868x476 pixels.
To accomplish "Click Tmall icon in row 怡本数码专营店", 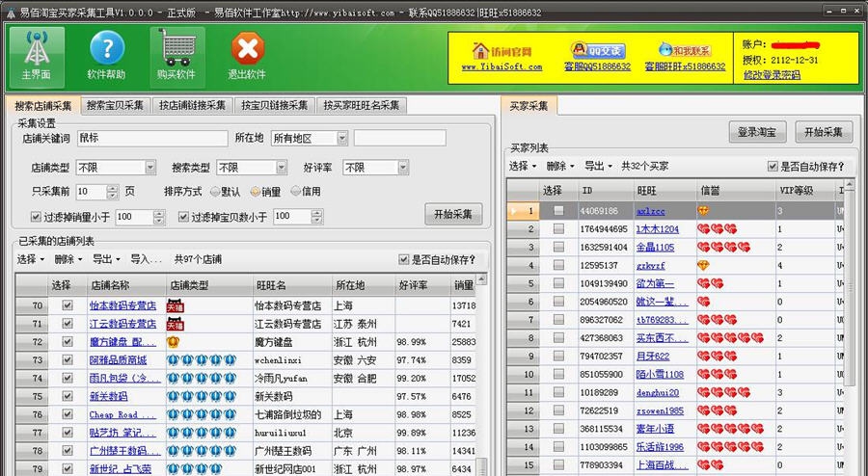I will (x=176, y=305).
